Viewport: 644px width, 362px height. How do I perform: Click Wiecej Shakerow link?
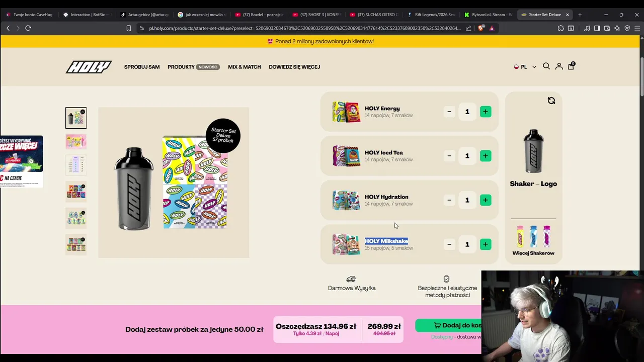pyautogui.click(x=533, y=253)
